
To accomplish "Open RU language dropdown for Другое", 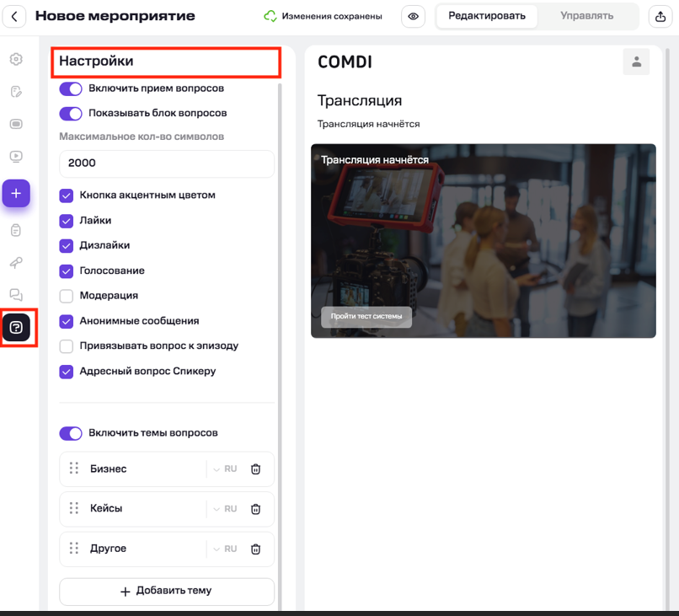I will click(x=224, y=549).
